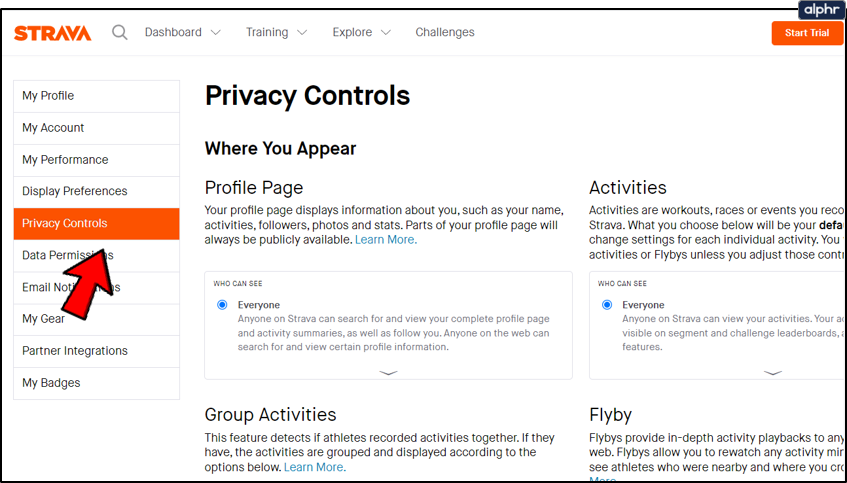Viewport: 847px width, 483px height.
Task: Select My Performance in sidebar
Action: tap(65, 160)
